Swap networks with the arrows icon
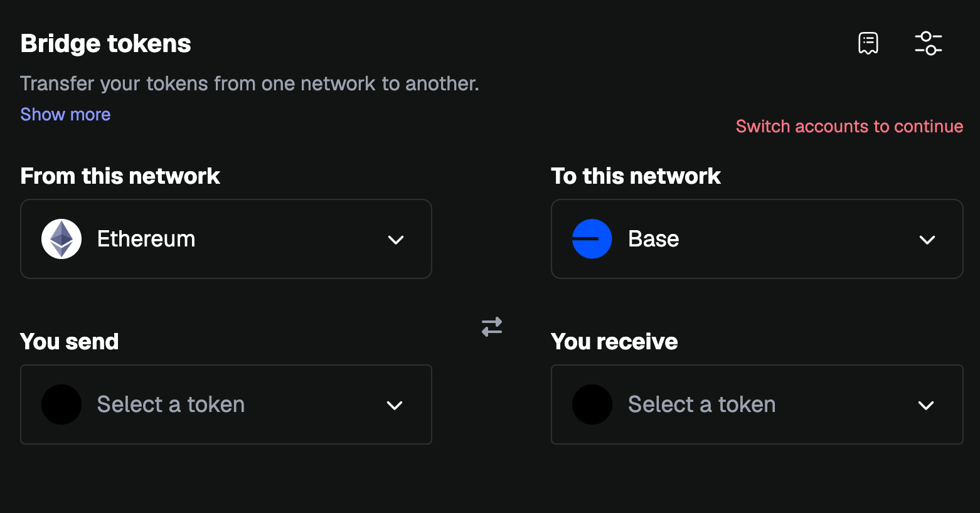This screenshot has height=513, width=980. coord(492,327)
